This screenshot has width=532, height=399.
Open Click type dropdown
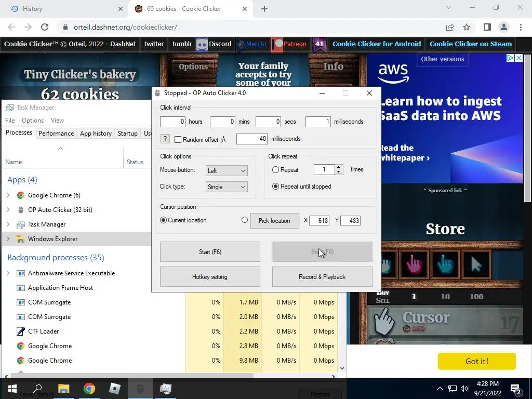pos(227,187)
